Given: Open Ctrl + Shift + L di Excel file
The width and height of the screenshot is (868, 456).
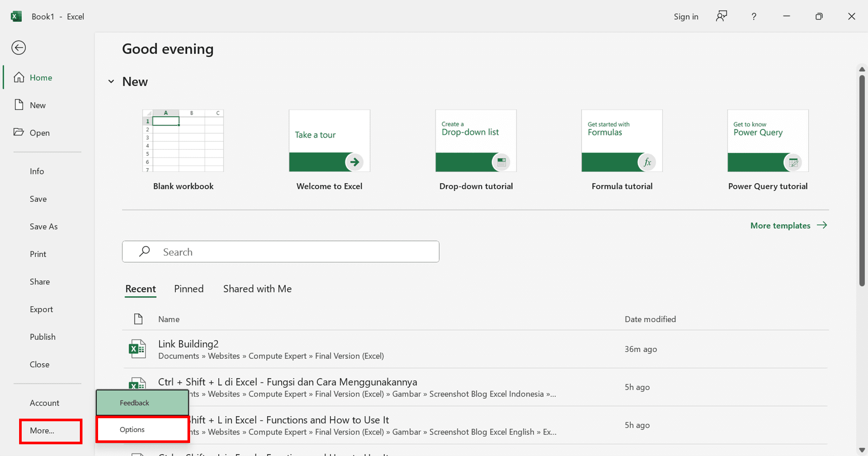Looking at the screenshot, I should tap(475, 387).
